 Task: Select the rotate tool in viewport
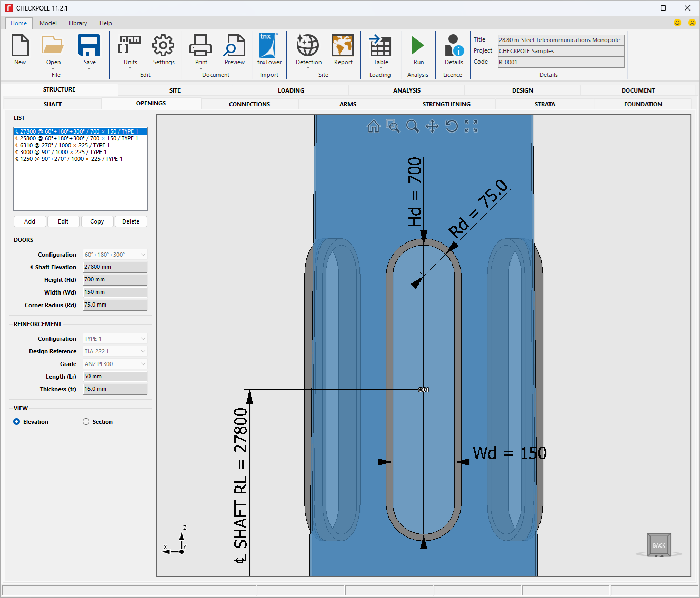[452, 126]
